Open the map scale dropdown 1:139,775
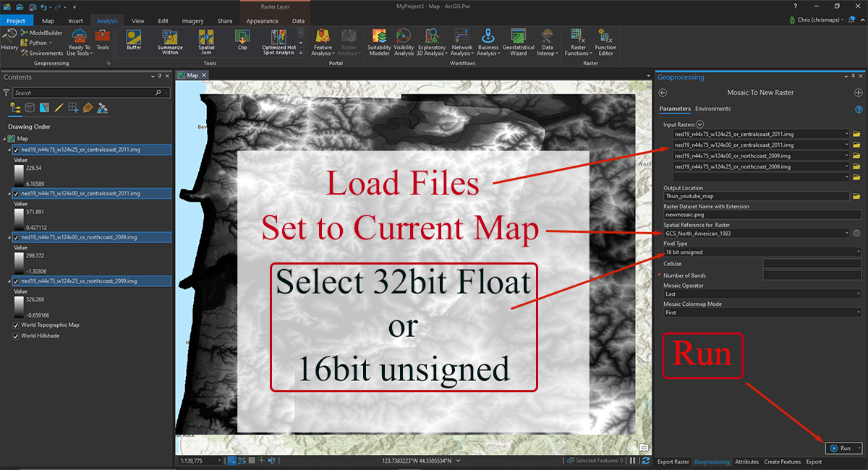 (x=200, y=460)
